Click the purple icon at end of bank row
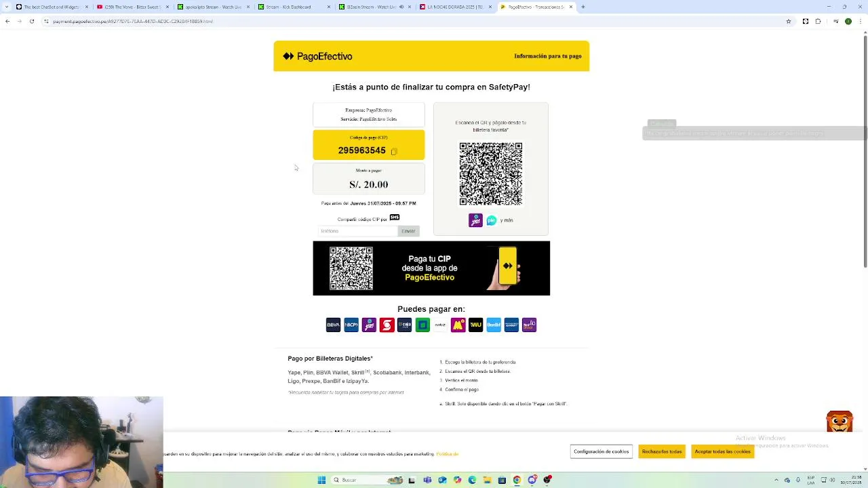This screenshot has height=488, width=868. tap(530, 325)
